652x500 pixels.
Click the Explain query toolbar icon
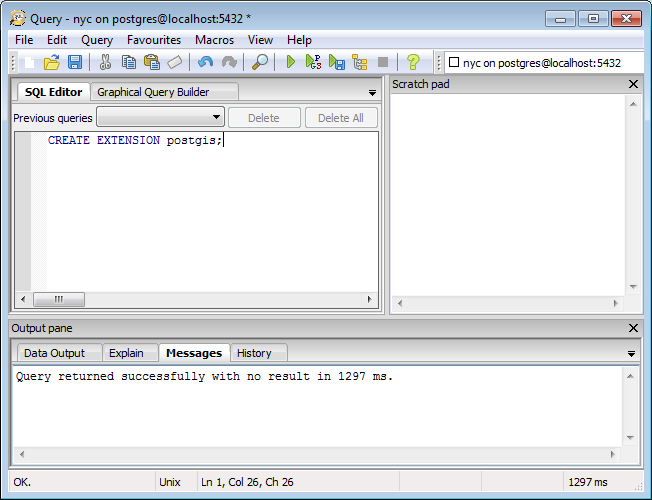(x=360, y=62)
